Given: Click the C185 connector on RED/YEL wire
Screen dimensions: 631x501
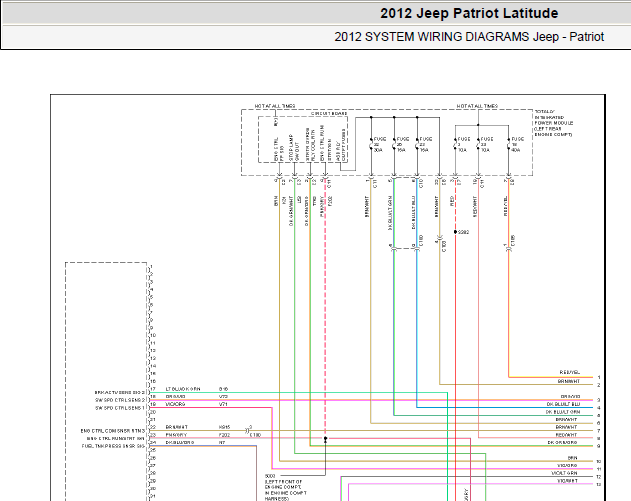Looking at the screenshot, I should (x=509, y=248).
